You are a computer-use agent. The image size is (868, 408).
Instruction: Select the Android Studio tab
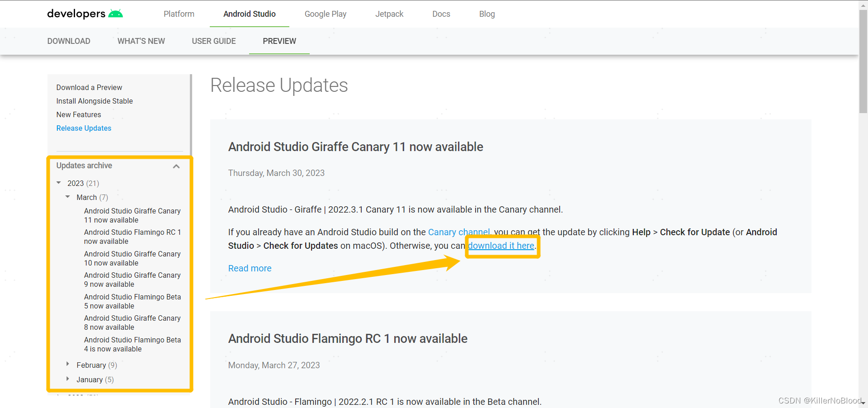(250, 14)
